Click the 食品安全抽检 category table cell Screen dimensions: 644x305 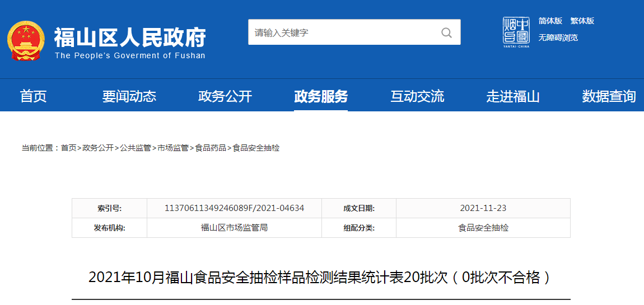point(483,227)
